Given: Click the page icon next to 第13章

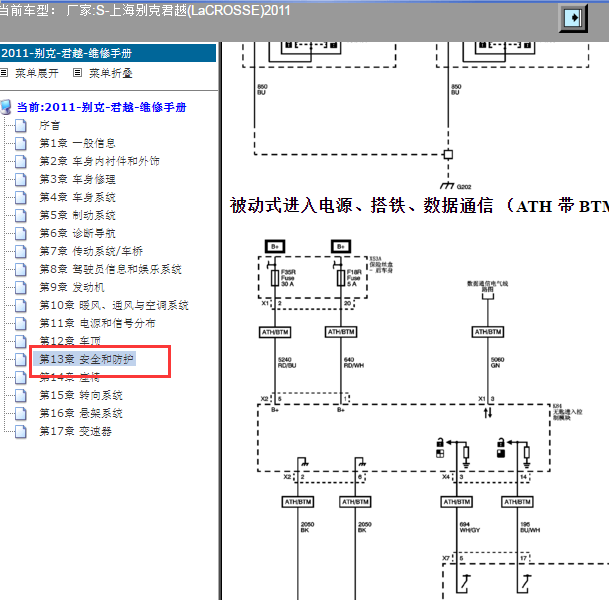Looking at the screenshot, I should [x=21, y=359].
